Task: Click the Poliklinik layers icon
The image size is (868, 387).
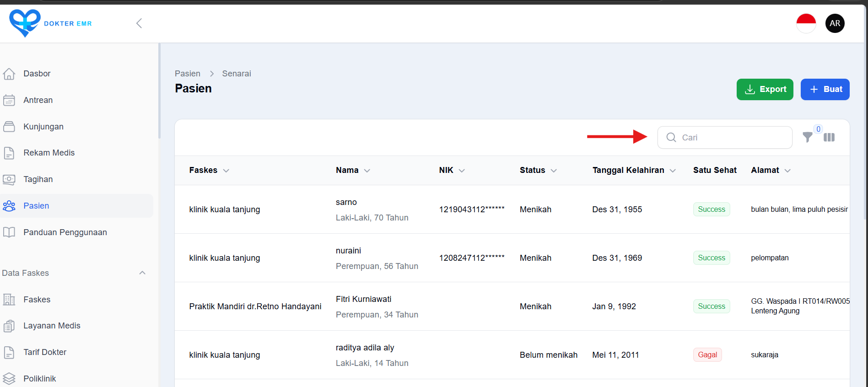Action: 9,379
